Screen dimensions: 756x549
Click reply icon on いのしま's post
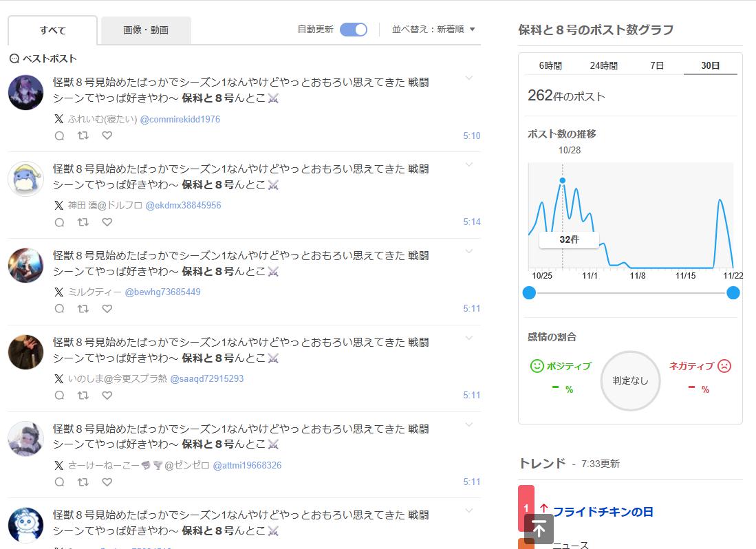[59, 396]
